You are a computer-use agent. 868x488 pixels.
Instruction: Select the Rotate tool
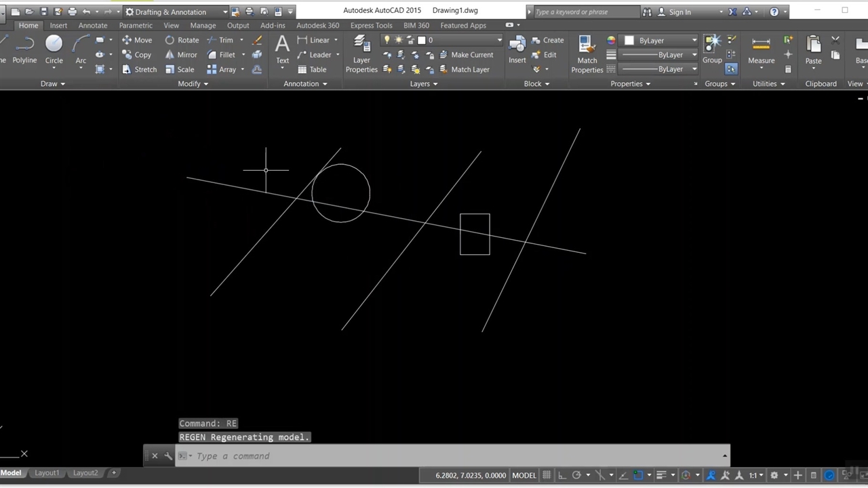click(x=181, y=40)
